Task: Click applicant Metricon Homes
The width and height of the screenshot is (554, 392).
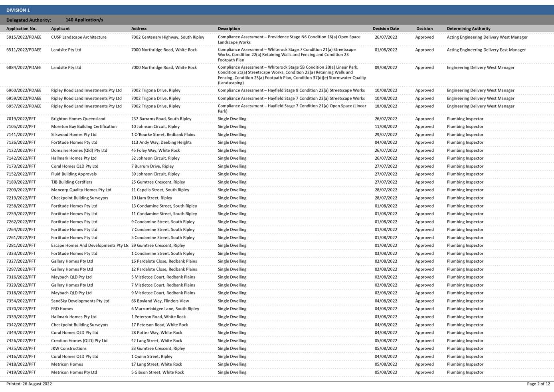Action: coord(67,364)
